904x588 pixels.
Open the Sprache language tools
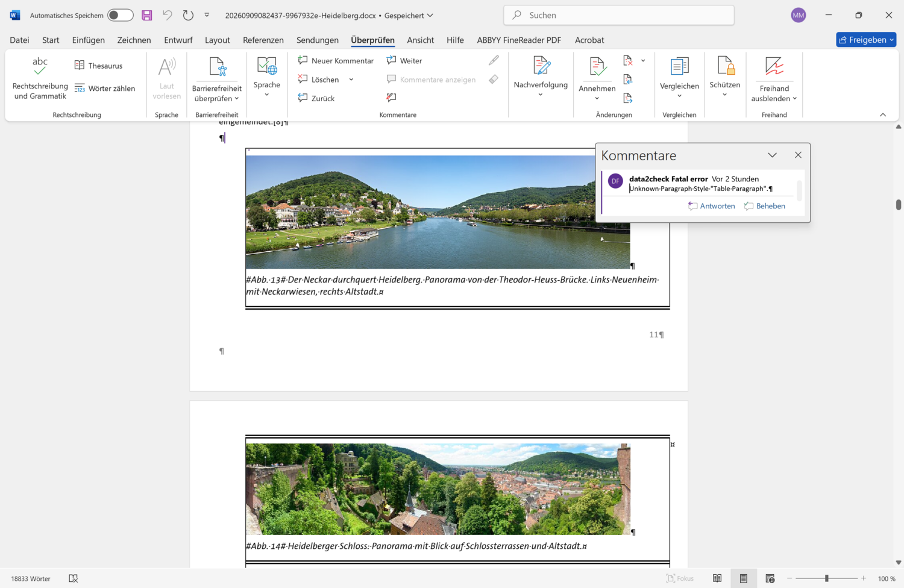point(267,77)
